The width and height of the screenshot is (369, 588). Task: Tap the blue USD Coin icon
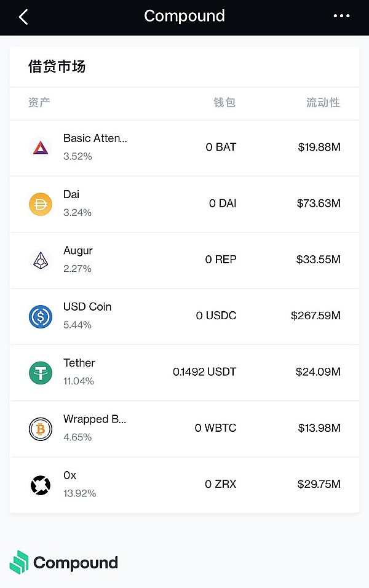(x=41, y=316)
